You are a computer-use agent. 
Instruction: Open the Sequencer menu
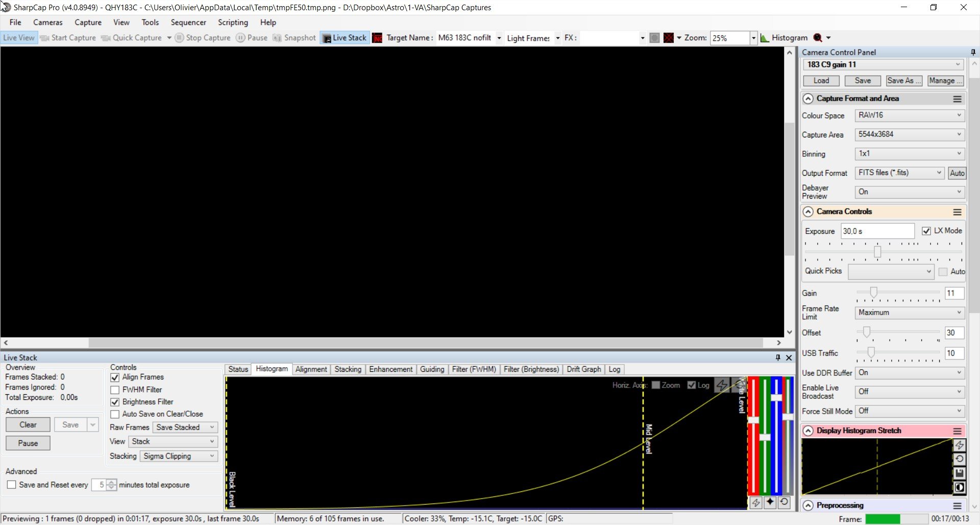(x=188, y=22)
